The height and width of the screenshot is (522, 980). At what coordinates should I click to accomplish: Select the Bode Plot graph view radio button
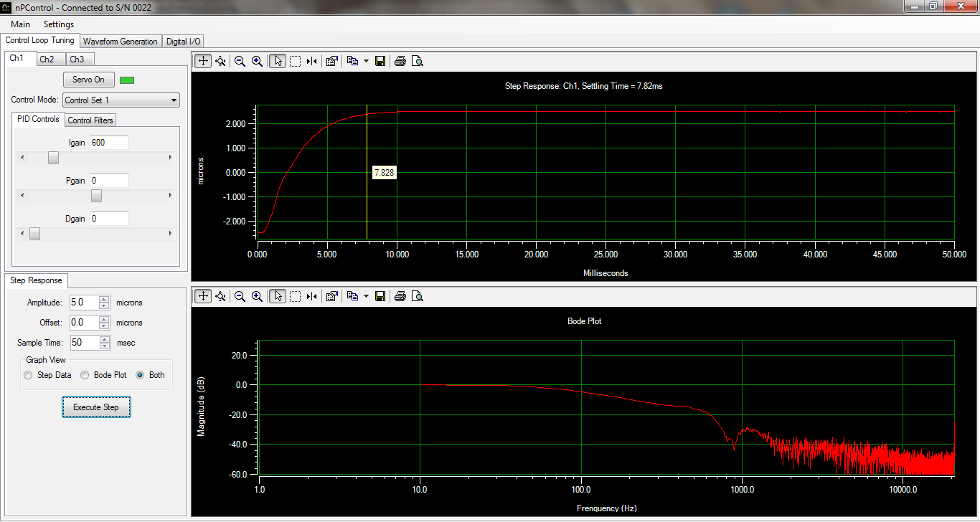(103, 375)
